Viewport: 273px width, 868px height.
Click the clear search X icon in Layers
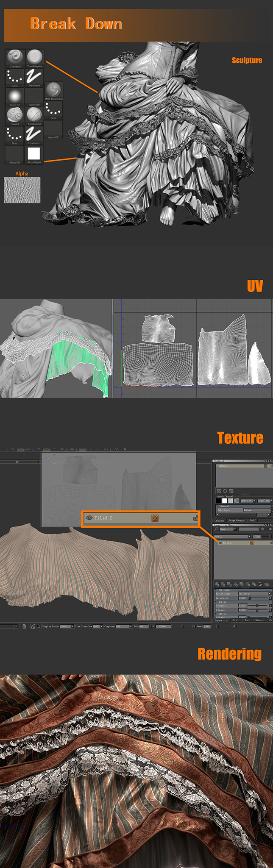pos(262,529)
